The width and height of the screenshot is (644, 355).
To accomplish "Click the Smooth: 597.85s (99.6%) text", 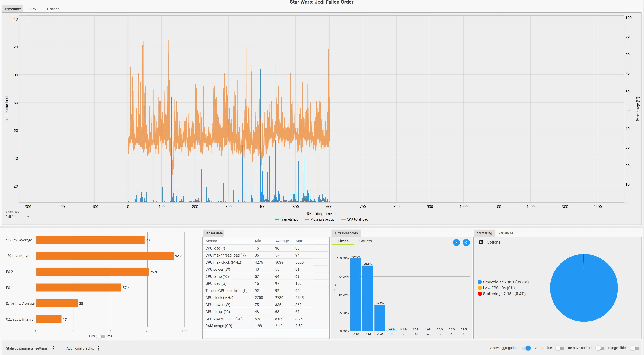I will pyautogui.click(x=506, y=282).
